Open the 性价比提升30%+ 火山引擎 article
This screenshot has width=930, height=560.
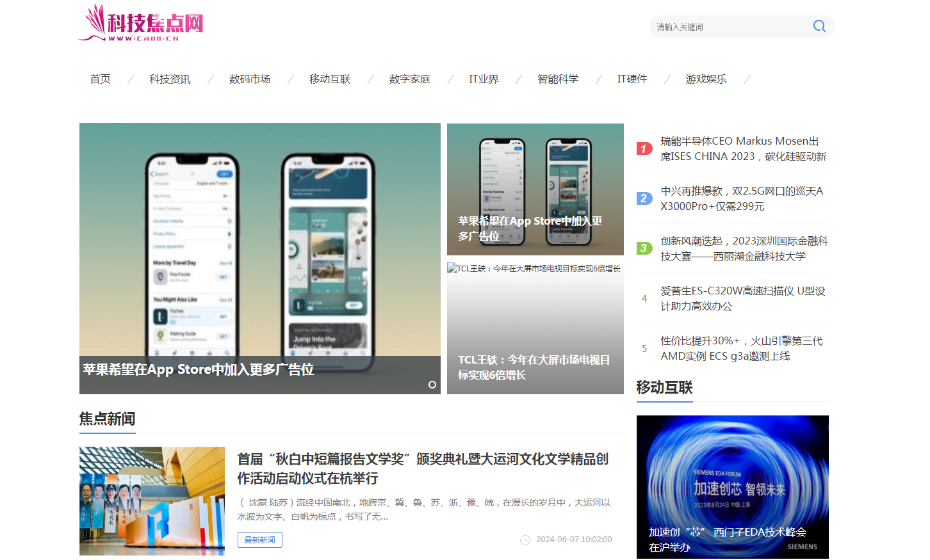tap(742, 348)
